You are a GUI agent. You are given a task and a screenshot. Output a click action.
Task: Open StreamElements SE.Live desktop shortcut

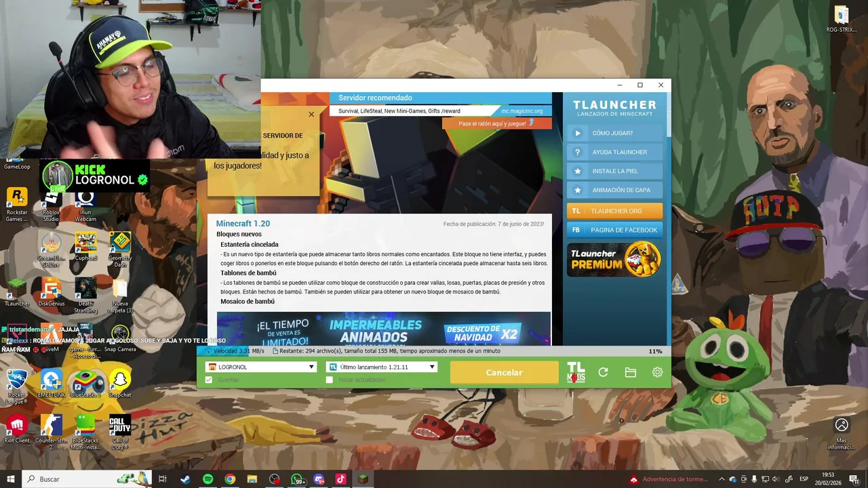click(x=52, y=250)
